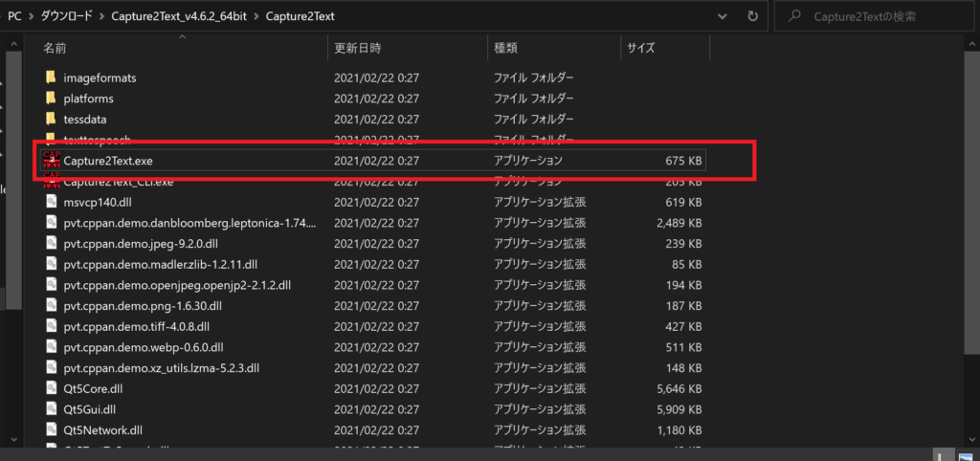Click the modified date of platforms folder
The image size is (980, 461).
click(x=376, y=99)
